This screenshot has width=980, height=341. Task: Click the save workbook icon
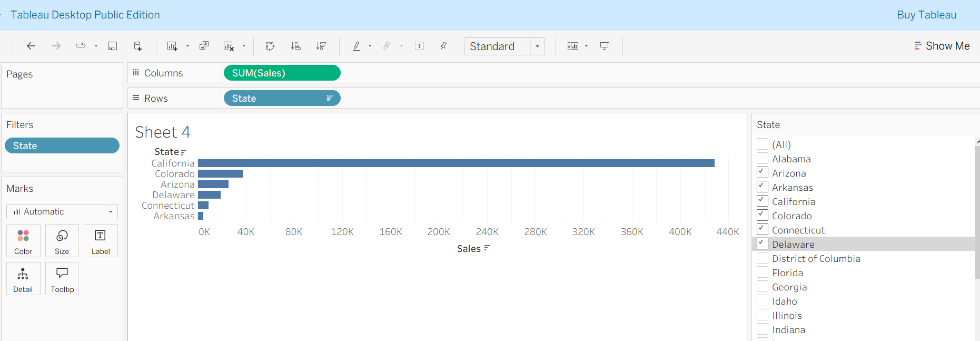pos(113,46)
